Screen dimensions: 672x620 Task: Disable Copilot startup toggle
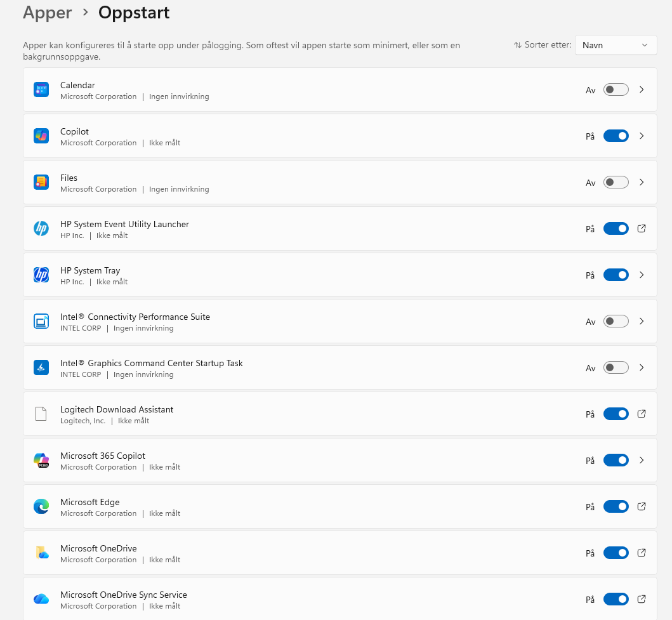(x=616, y=136)
